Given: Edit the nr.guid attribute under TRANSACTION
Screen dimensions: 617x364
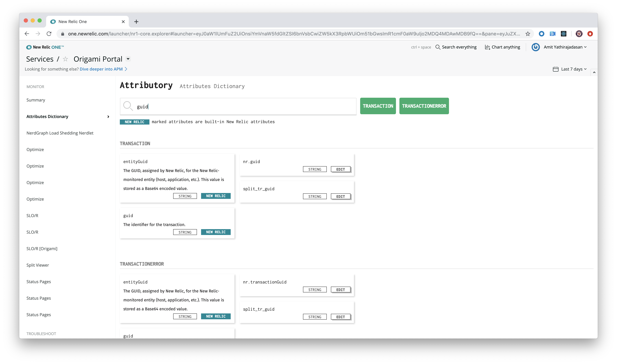Looking at the screenshot, I should (340, 169).
